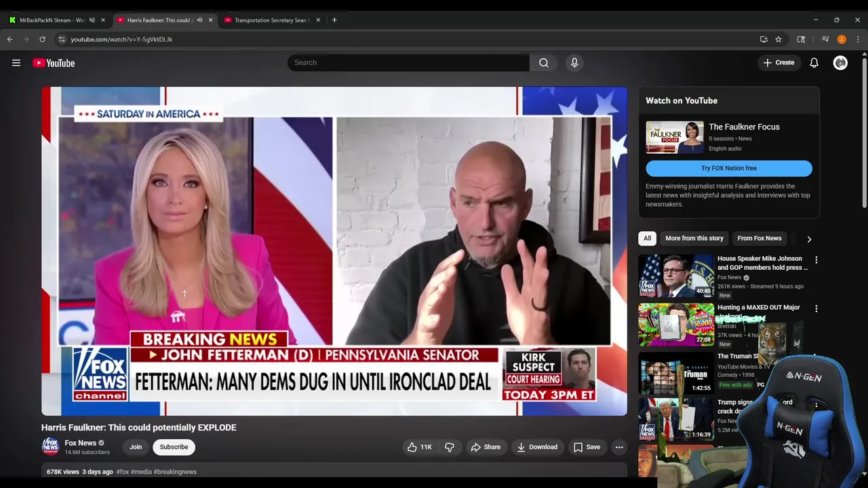Image resolution: width=868 pixels, height=488 pixels.
Task: Click page vertical scrollbar thumb
Action: 865,132
